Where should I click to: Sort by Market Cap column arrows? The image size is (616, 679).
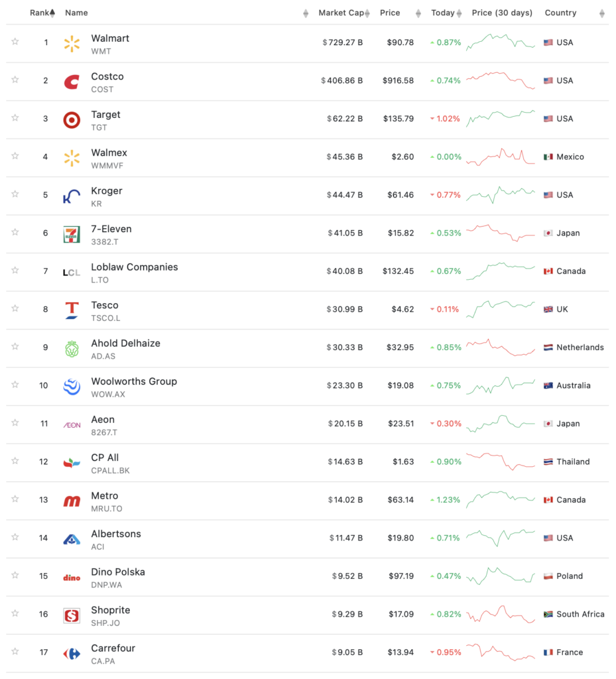tap(367, 13)
